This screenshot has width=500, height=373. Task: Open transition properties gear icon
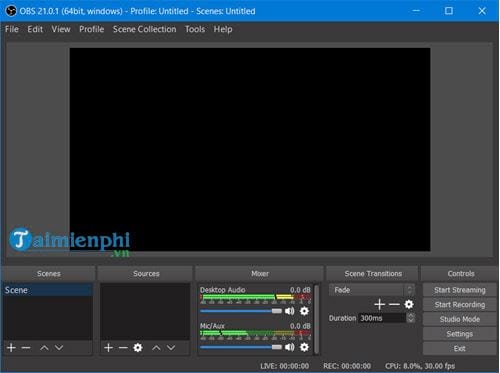pos(409,304)
